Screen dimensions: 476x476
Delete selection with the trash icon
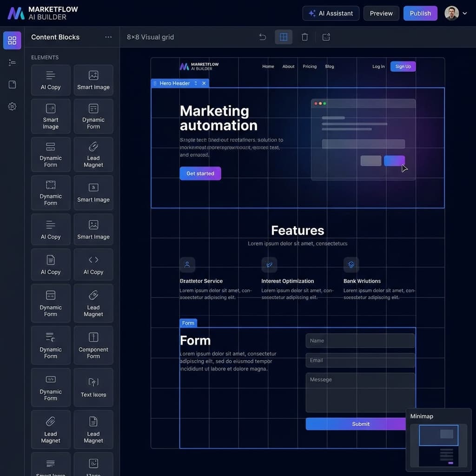(x=305, y=37)
